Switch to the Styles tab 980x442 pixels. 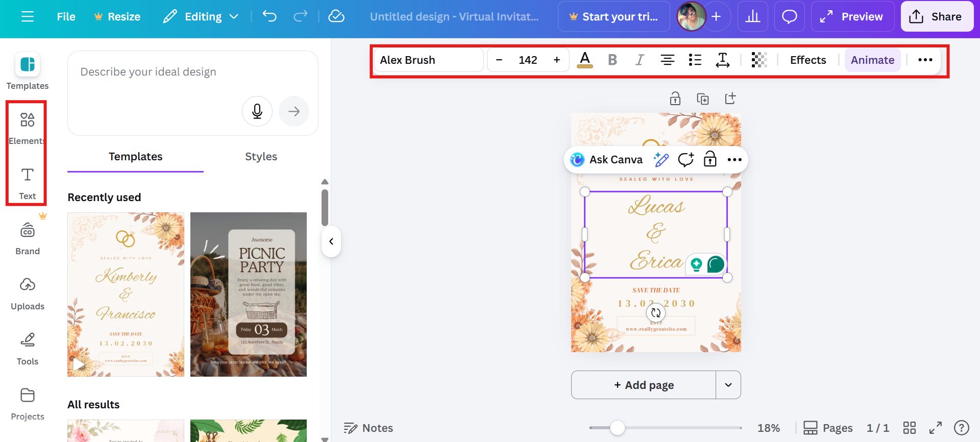click(x=261, y=157)
